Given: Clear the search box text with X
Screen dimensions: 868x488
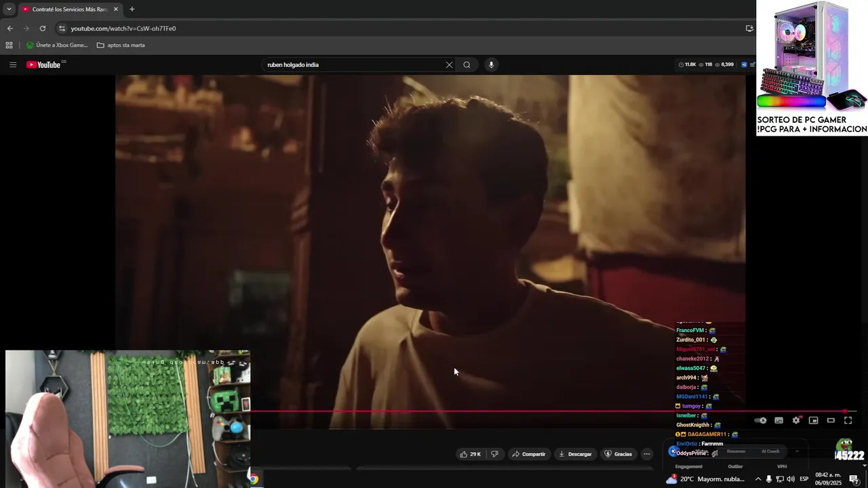Looking at the screenshot, I should pyautogui.click(x=449, y=65).
